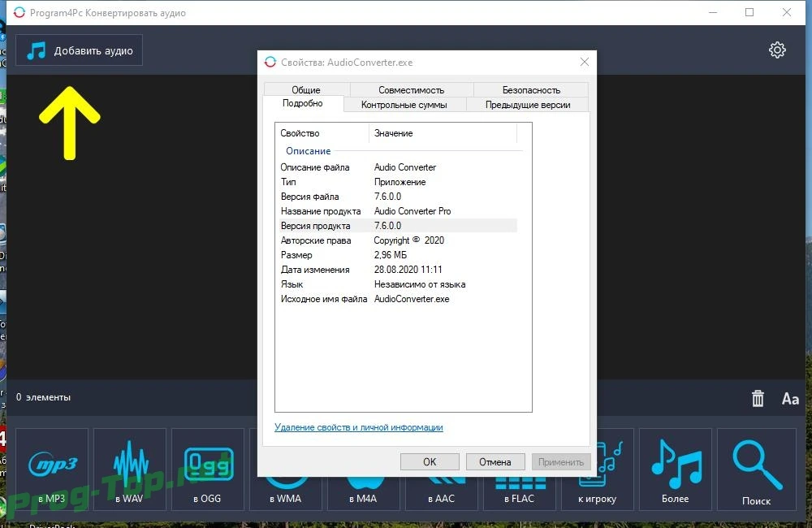
Task: Open settings gear in the audio converter
Action: (x=777, y=50)
